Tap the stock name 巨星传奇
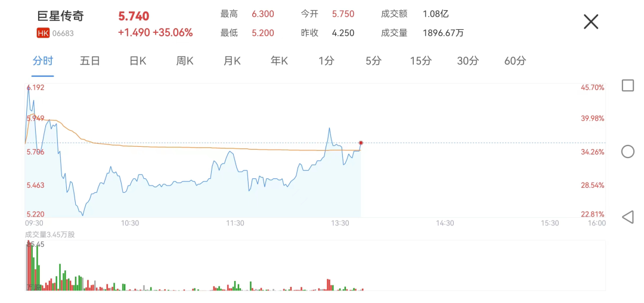The image size is (644, 303). [x=60, y=15]
